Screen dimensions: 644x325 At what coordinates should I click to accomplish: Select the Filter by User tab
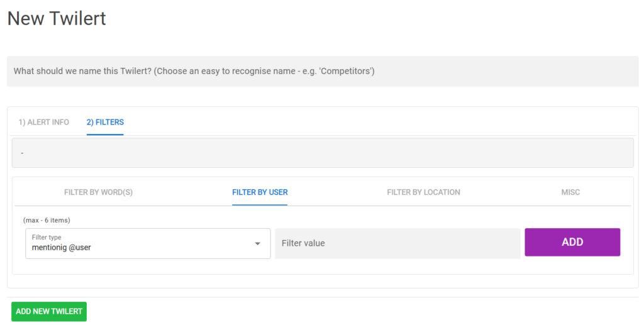260,192
